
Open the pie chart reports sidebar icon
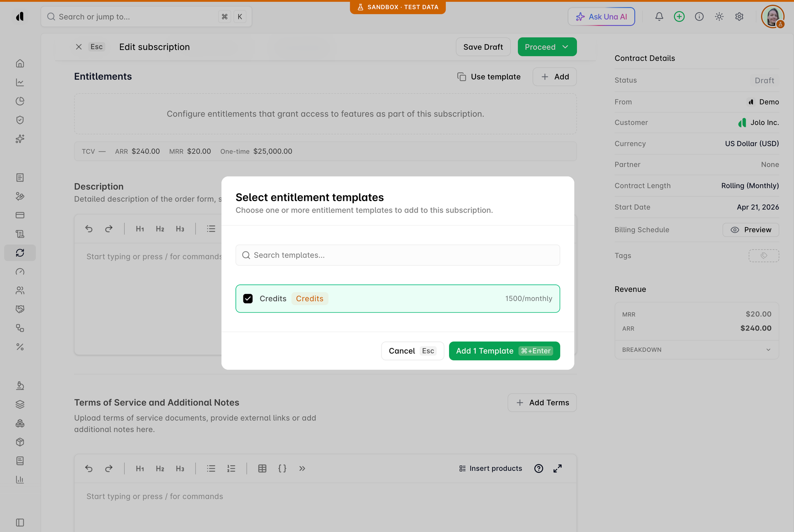pyautogui.click(x=20, y=101)
